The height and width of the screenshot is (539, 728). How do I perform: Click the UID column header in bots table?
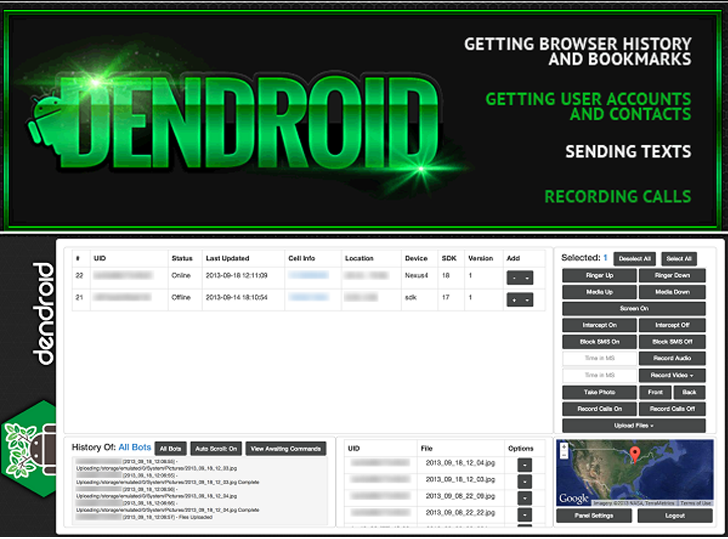(99, 258)
